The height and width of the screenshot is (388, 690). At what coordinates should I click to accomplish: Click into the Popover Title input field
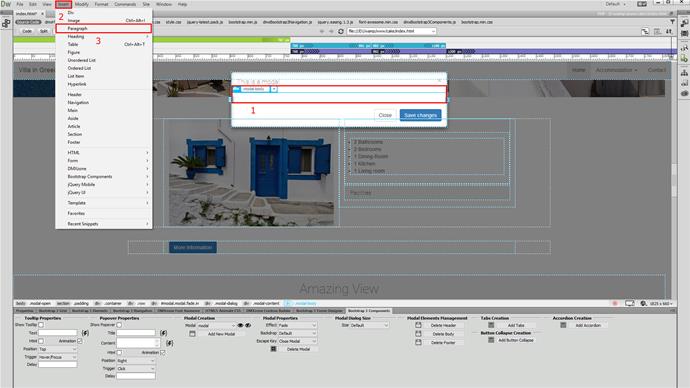coord(136,333)
